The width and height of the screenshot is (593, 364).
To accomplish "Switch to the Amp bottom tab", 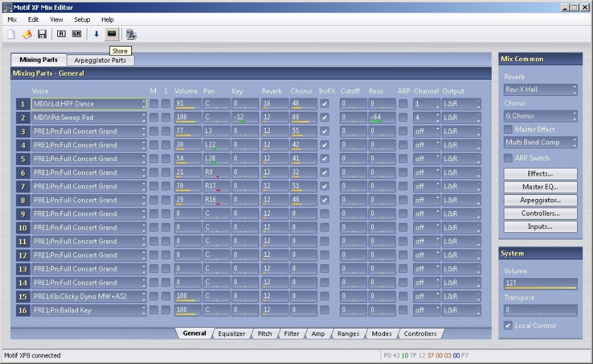I will [x=318, y=334].
